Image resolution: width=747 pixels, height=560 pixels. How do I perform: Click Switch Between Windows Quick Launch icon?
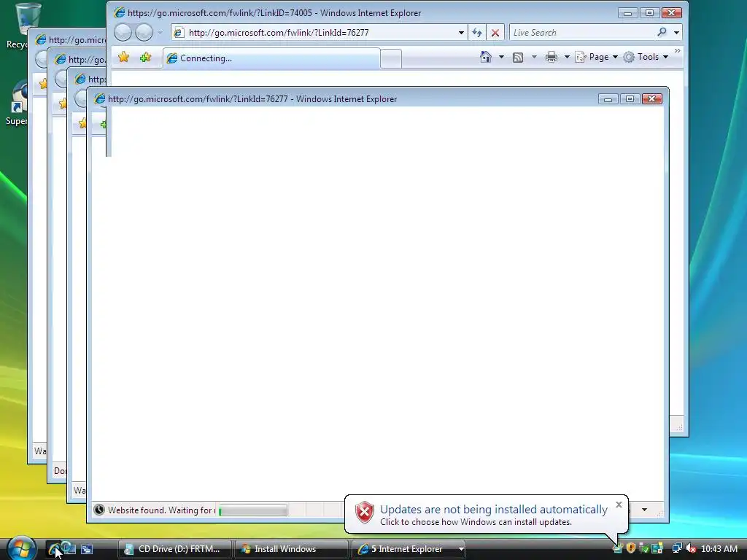click(87, 549)
